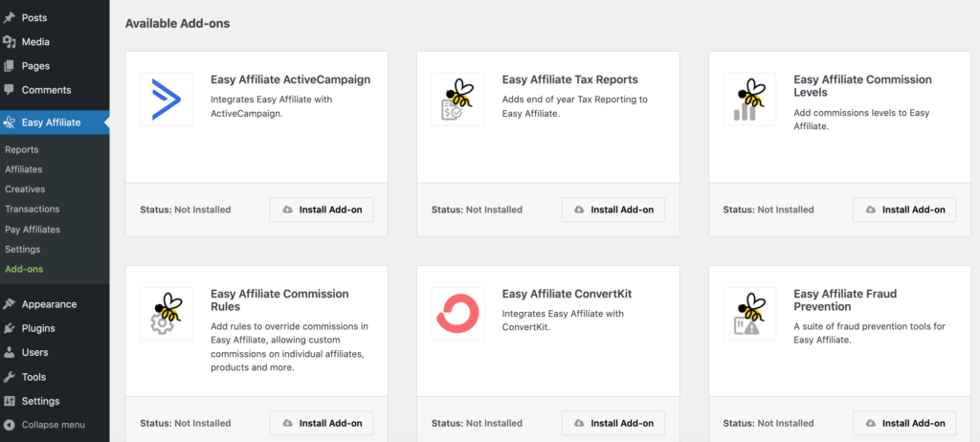Viewport: 980px width, 442px height.
Task: Click the Fraud Prevention bee warning icon
Action: pyautogui.click(x=749, y=314)
